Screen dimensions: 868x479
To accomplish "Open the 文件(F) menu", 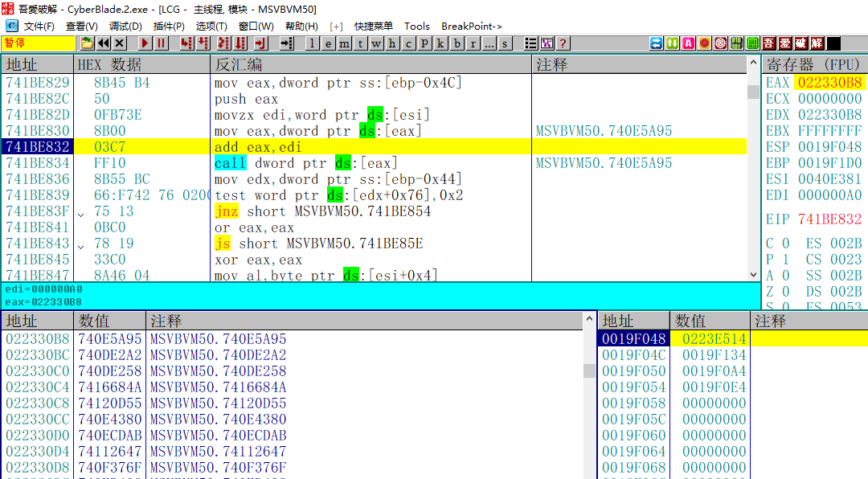I will pos(39,26).
